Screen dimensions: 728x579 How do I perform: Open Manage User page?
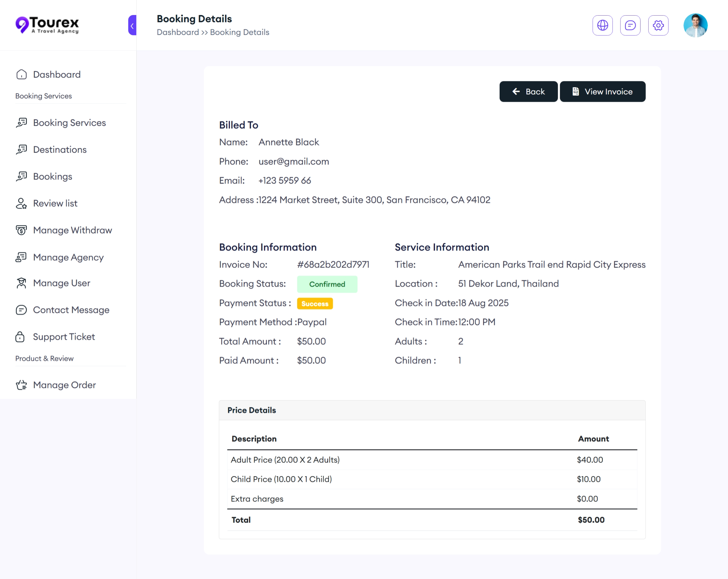[x=62, y=283]
